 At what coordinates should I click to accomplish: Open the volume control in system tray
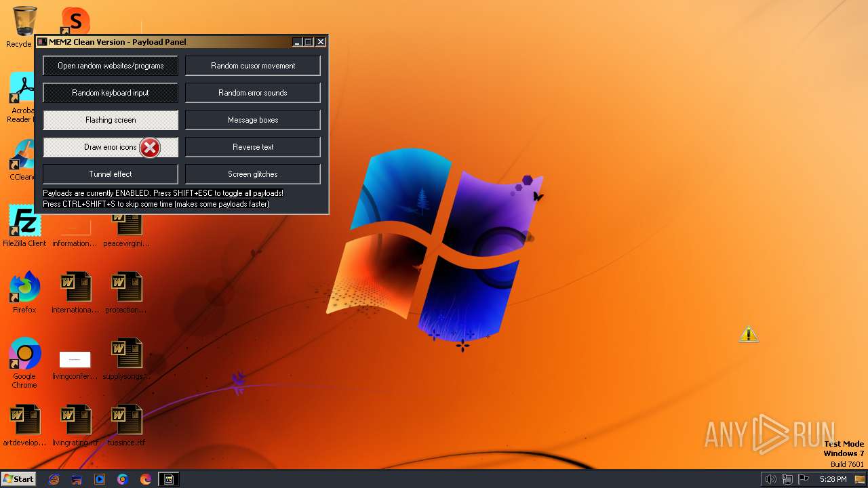(x=770, y=479)
